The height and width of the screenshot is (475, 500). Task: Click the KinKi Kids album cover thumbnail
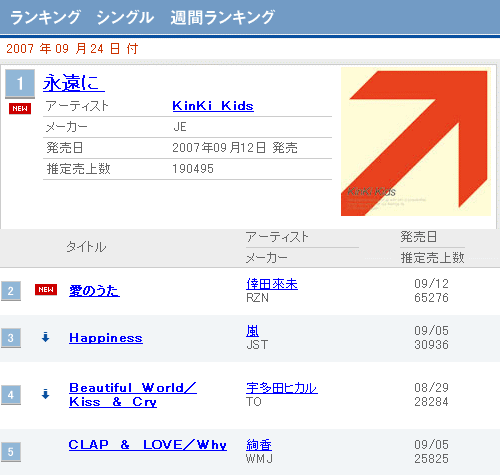tap(416, 142)
